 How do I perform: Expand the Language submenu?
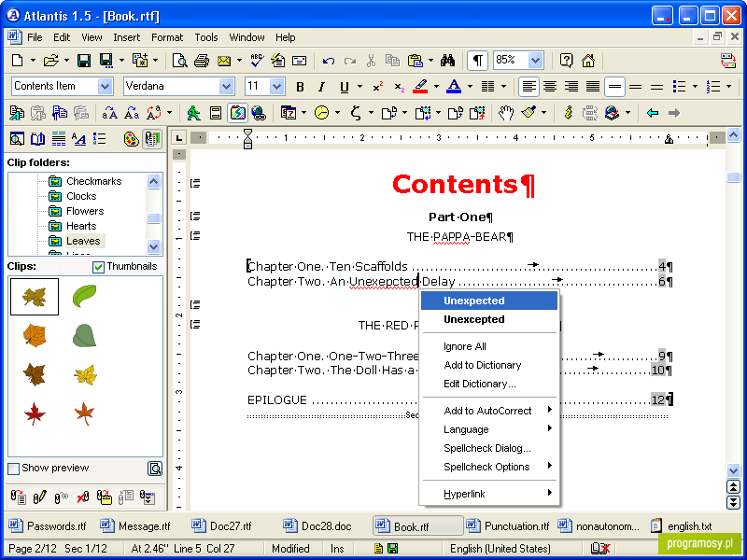(489, 429)
